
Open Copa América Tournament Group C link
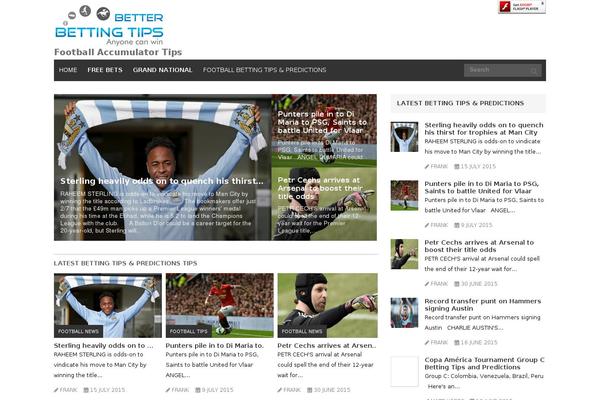484,363
